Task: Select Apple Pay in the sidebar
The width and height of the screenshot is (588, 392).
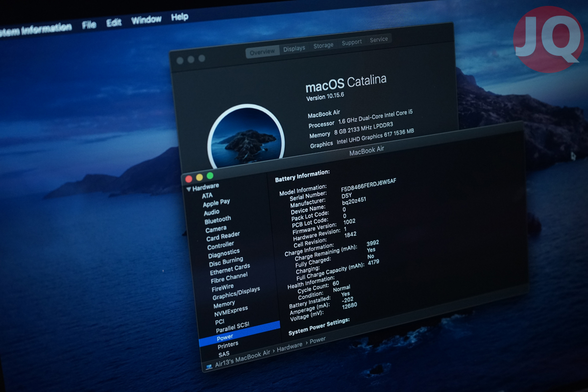Action: [216, 203]
